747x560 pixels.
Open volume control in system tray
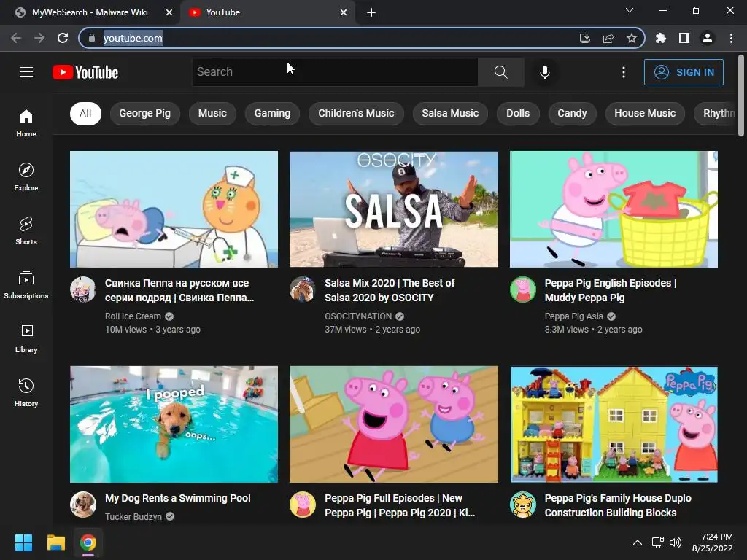(675, 542)
